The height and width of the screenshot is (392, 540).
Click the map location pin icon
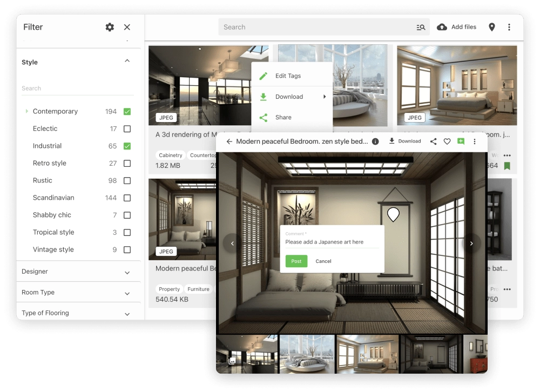coord(492,27)
